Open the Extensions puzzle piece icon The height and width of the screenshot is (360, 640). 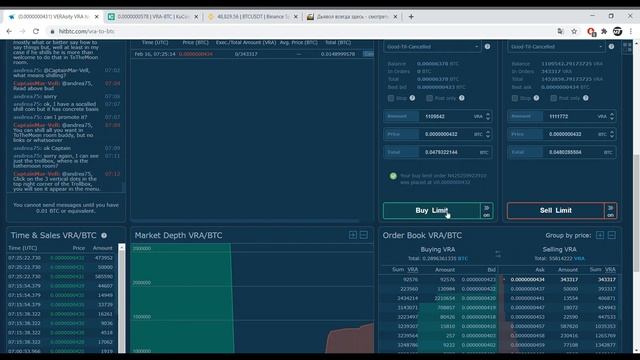click(x=604, y=31)
